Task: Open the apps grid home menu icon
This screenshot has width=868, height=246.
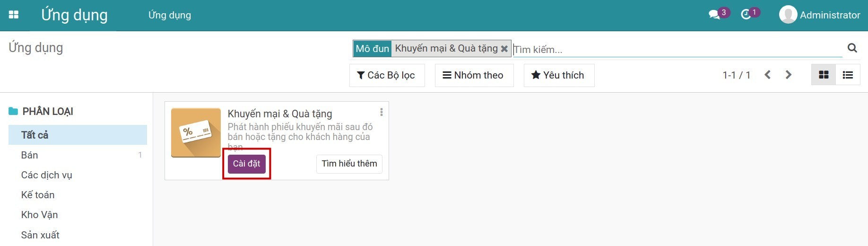Action: [x=14, y=15]
